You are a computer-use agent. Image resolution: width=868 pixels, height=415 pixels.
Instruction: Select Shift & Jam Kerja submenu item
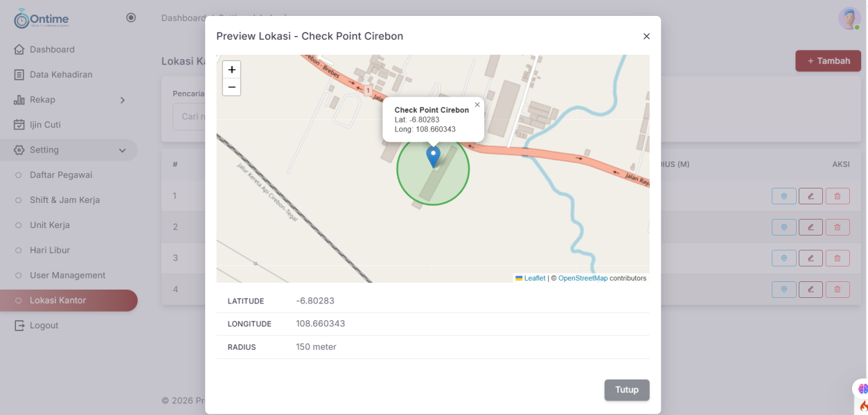tap(64, 200)
